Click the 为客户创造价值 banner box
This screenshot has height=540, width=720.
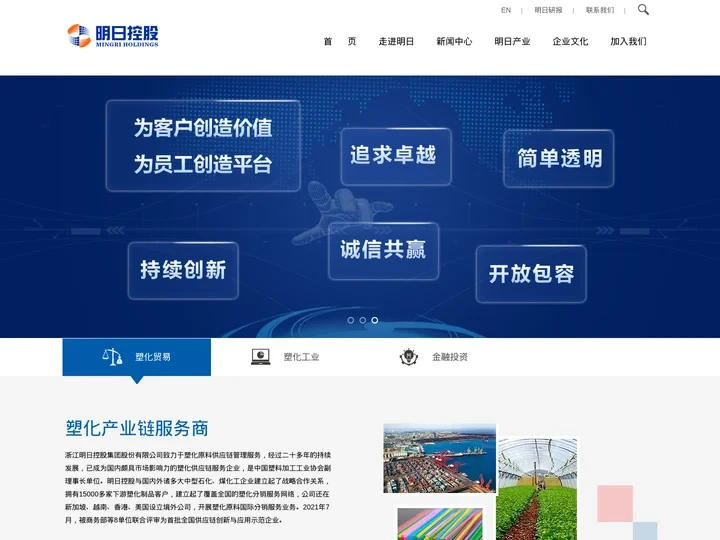[x=203, y=146]
